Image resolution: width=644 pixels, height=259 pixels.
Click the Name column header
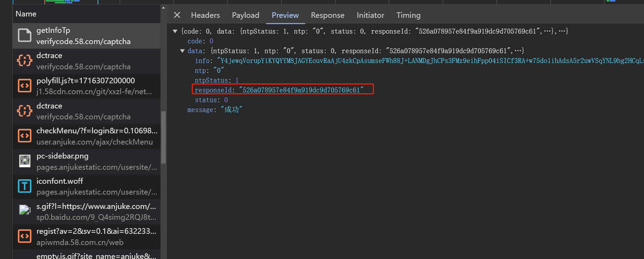[x=26, y=14]
